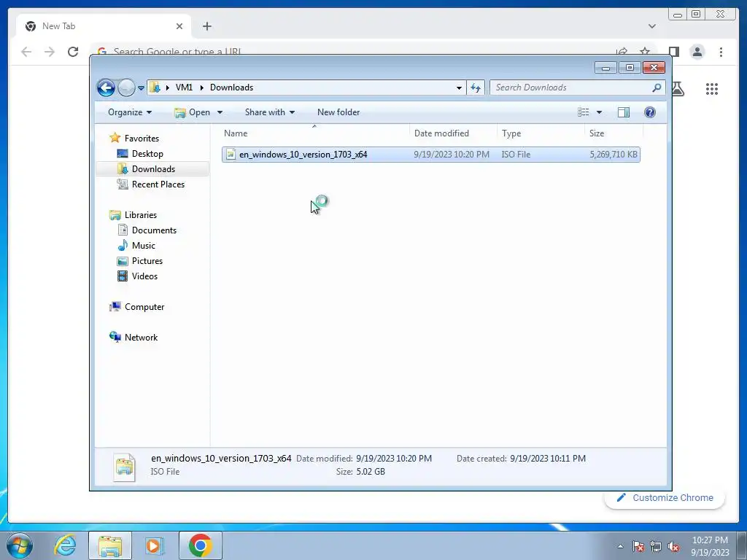Expand the Open button dropdown arrow
747x560 pixels.
[220, 113]
